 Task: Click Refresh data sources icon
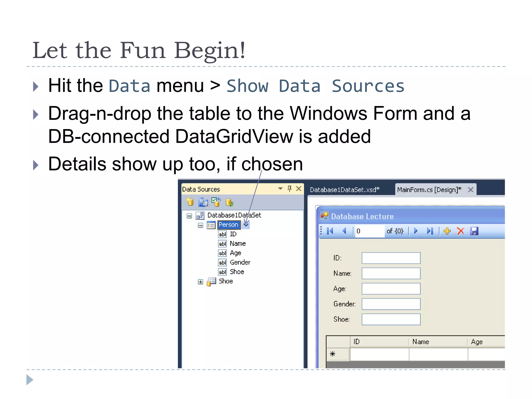(229, 202)
